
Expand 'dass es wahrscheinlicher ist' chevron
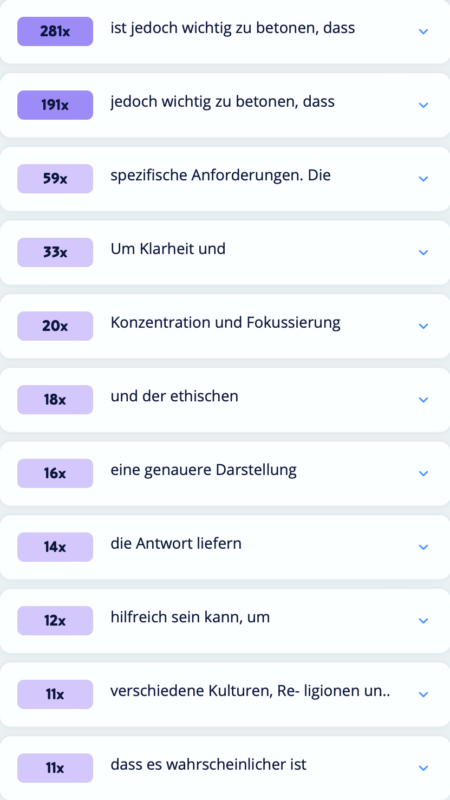[423, 768]
